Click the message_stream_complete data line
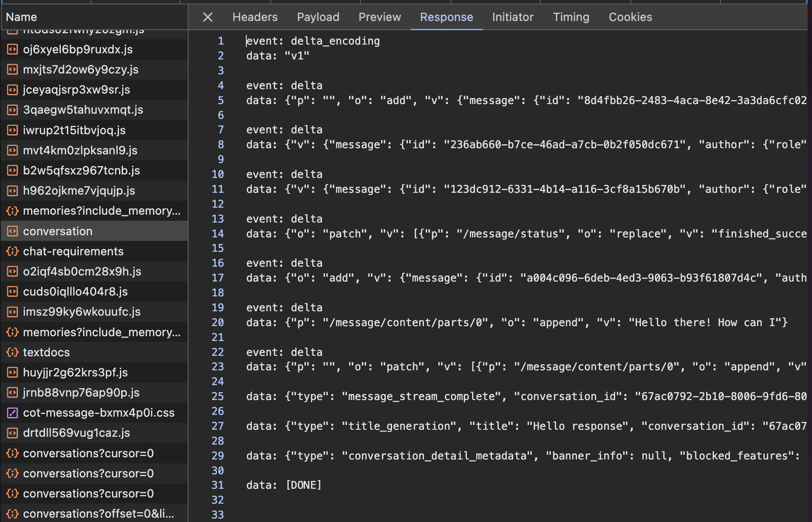 point(526,397)
